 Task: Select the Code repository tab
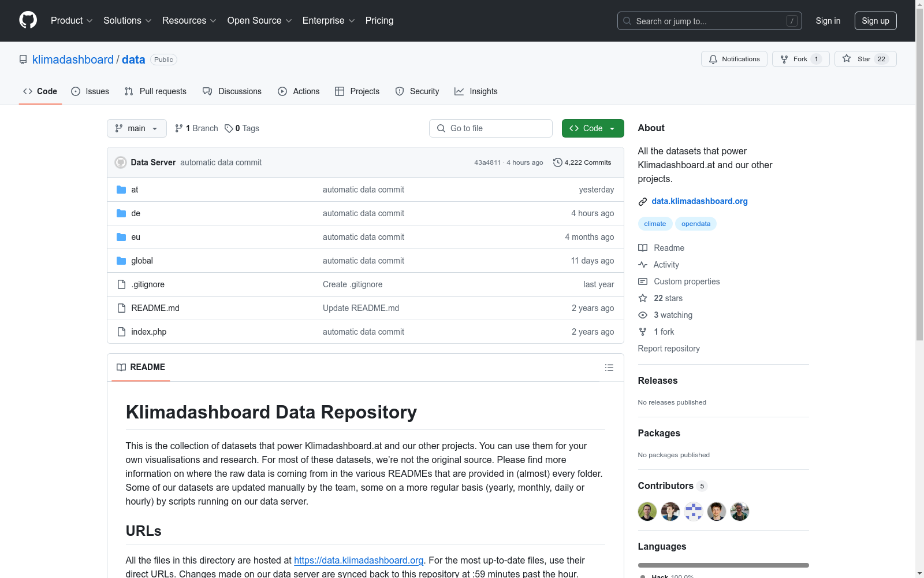[40, 91]
